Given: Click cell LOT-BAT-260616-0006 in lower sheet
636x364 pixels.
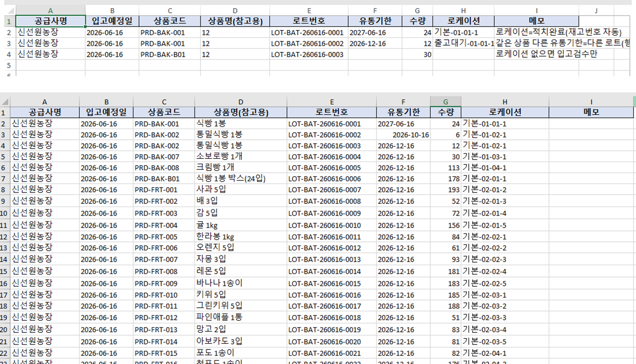Looking at the screenshot, I should point(331,179).
